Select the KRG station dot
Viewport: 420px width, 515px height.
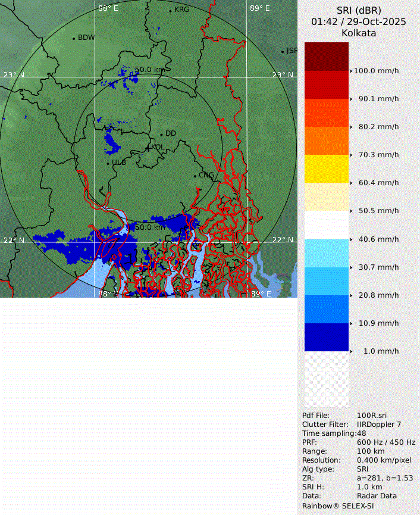tap(170, 10)
